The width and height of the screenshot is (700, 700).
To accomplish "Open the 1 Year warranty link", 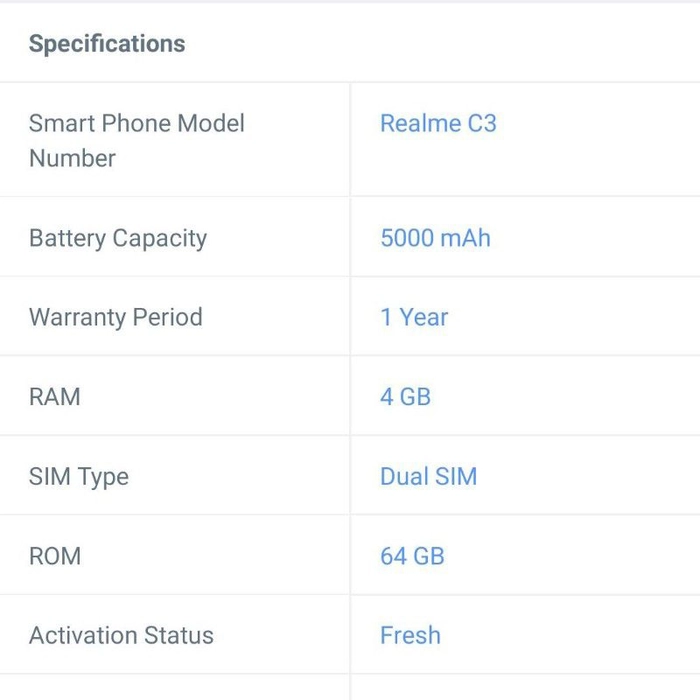I will coord(414,317).
